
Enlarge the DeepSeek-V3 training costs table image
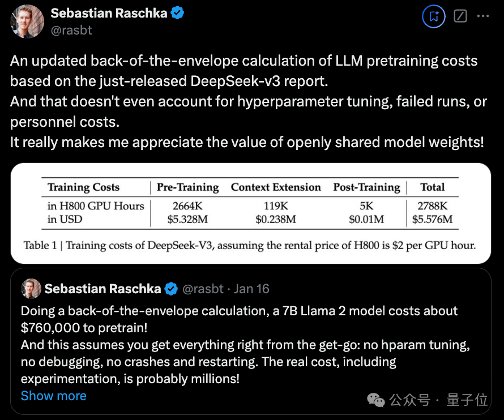click(252, 213)
